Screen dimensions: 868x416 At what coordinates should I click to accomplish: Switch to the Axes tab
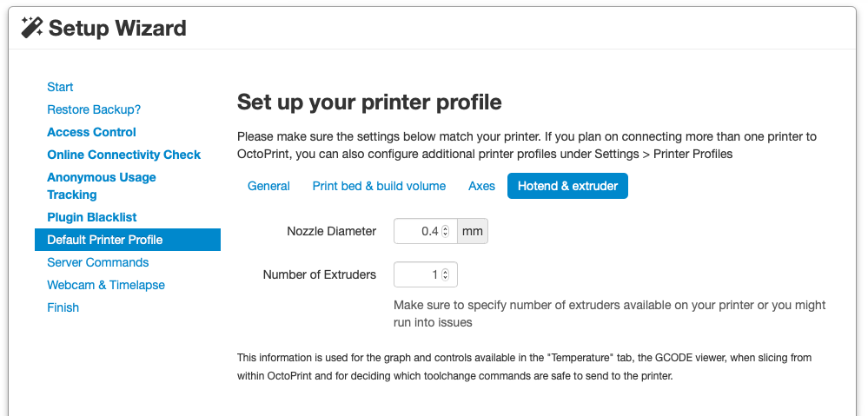[x=481, y=186]
